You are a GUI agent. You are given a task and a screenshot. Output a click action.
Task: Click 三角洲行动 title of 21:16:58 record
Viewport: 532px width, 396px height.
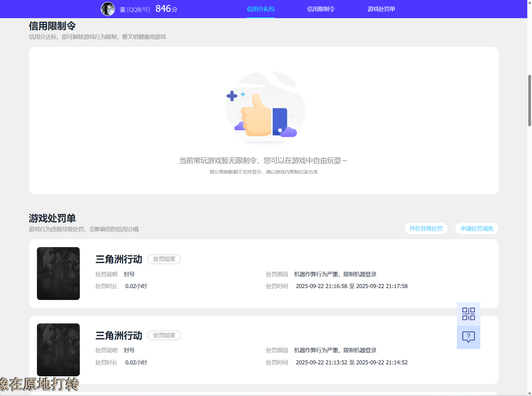[119, 259]
